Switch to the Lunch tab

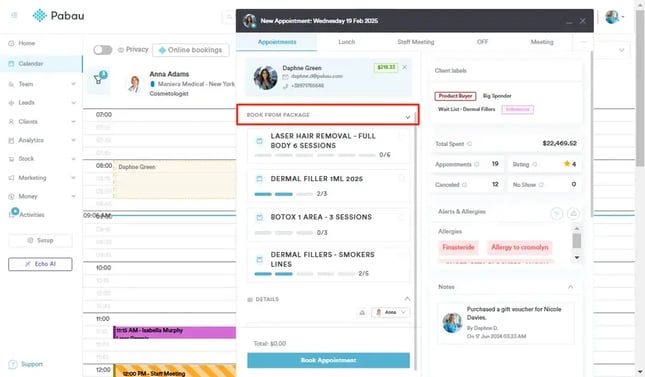coord(347,42)
